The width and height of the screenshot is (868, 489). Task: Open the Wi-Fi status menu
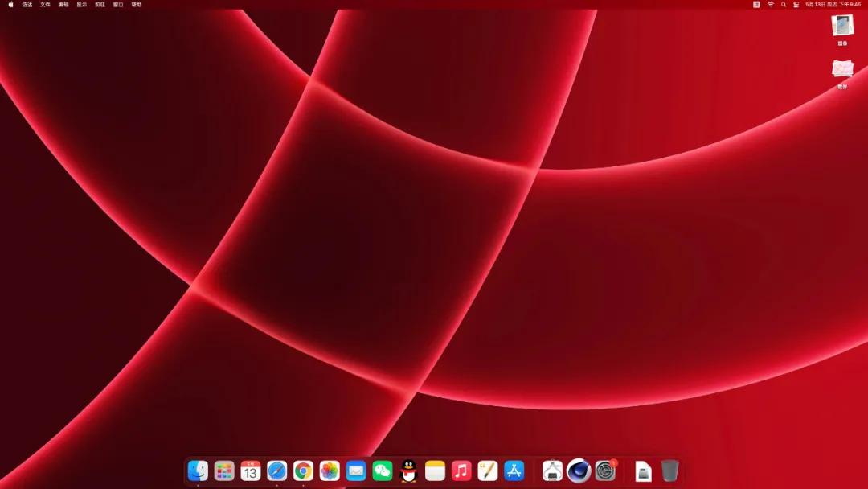click(771, 4)
